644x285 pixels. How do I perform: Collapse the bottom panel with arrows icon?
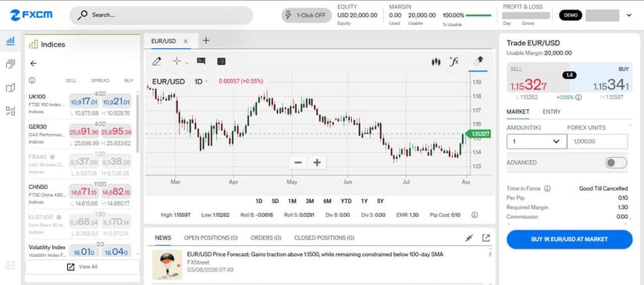point(469,238)
